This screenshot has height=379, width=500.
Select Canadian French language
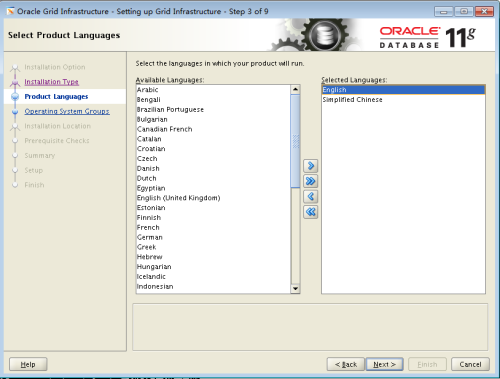click(x=213, y=129)
